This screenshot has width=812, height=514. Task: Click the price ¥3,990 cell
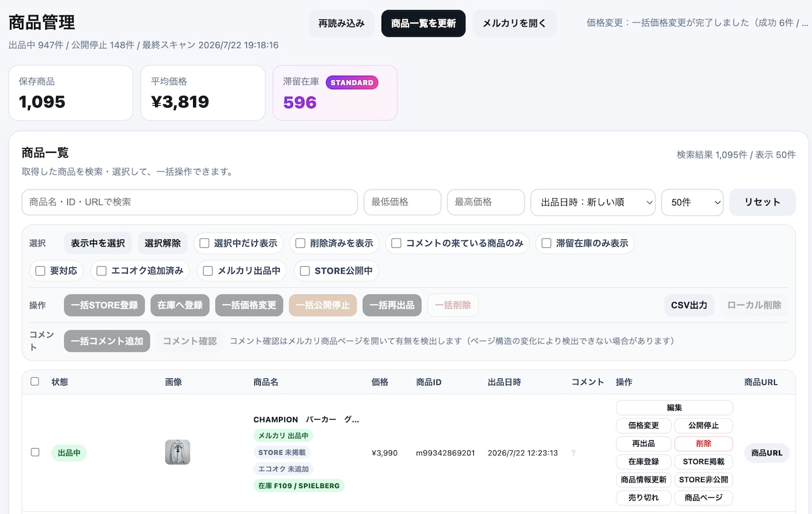(385, 453)
